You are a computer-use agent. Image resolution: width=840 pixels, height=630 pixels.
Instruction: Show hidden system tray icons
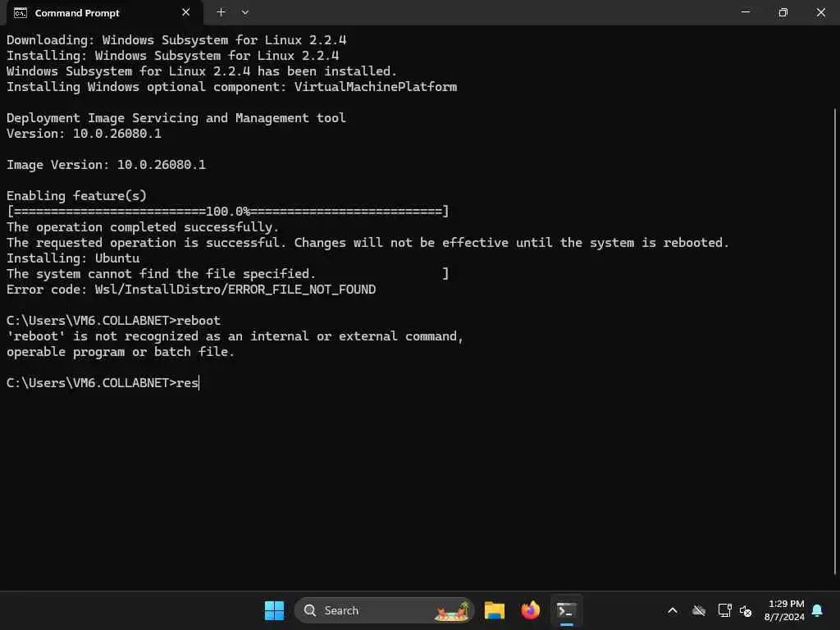pos(673,610)
